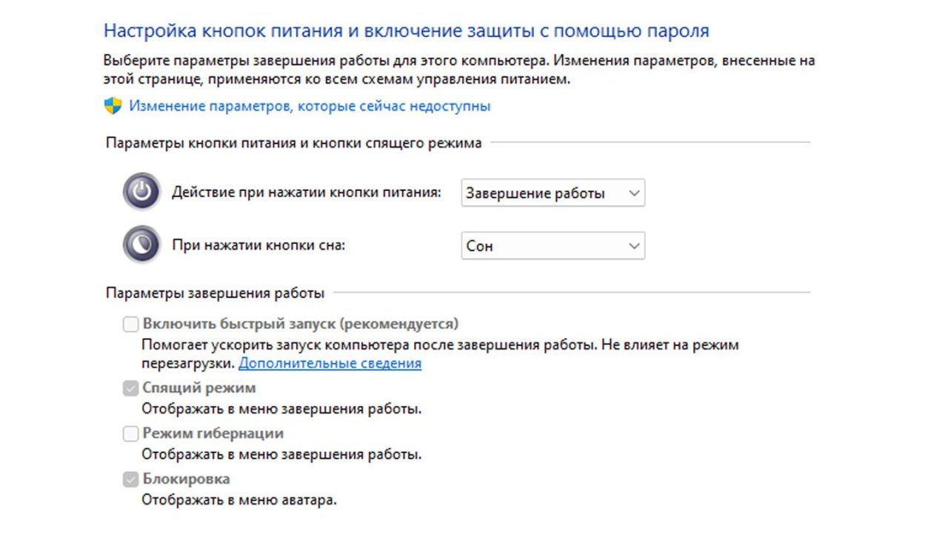Click the Спящий режим label text
Viewport: 948px width, 560px height.
tap(199, 388)
